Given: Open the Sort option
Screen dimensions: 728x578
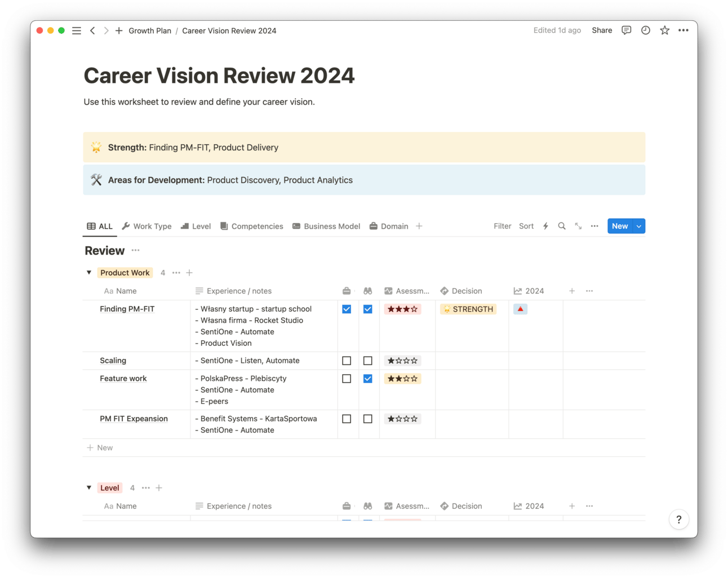Looking at the screenshot, I should click(x=526, y=226).
